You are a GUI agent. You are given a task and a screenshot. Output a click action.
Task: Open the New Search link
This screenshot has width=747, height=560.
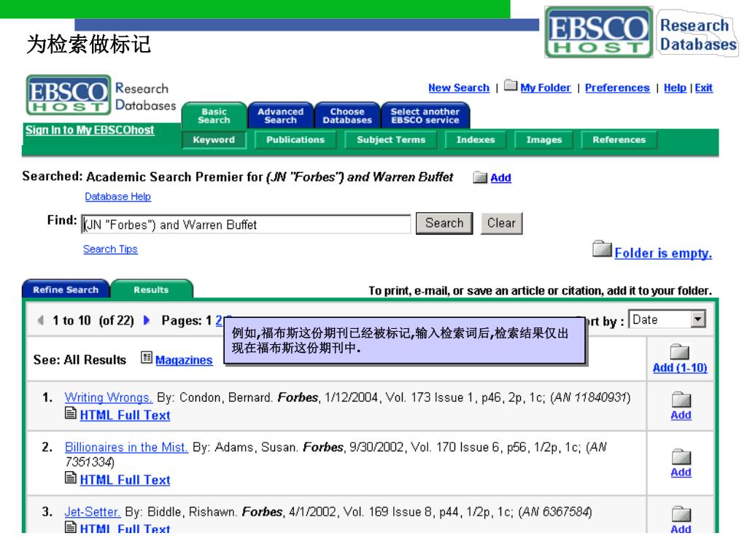coord(459,87)
